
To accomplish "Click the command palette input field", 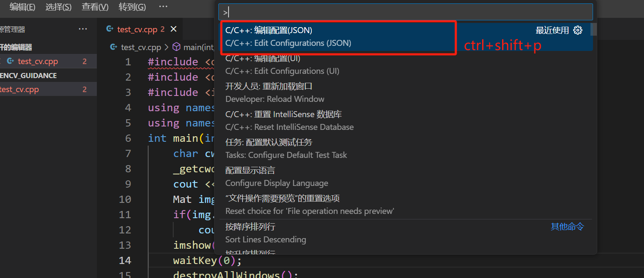I will coord(405,12).
